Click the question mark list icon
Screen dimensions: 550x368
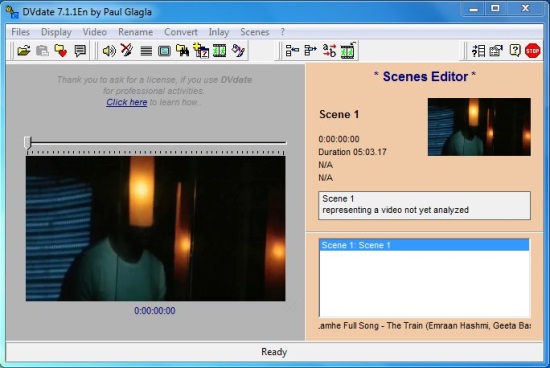tap(478, 51)
